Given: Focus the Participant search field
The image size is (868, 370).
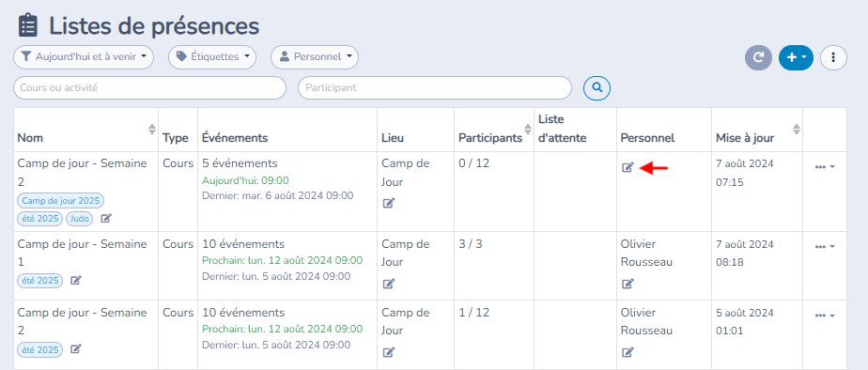Looking at the screenshot, I should 435,88.
